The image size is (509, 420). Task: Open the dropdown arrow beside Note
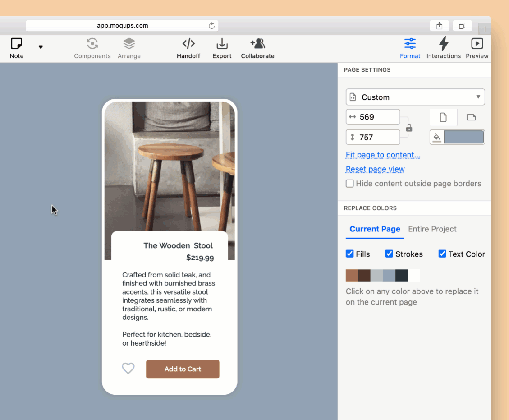pos(41,47)
